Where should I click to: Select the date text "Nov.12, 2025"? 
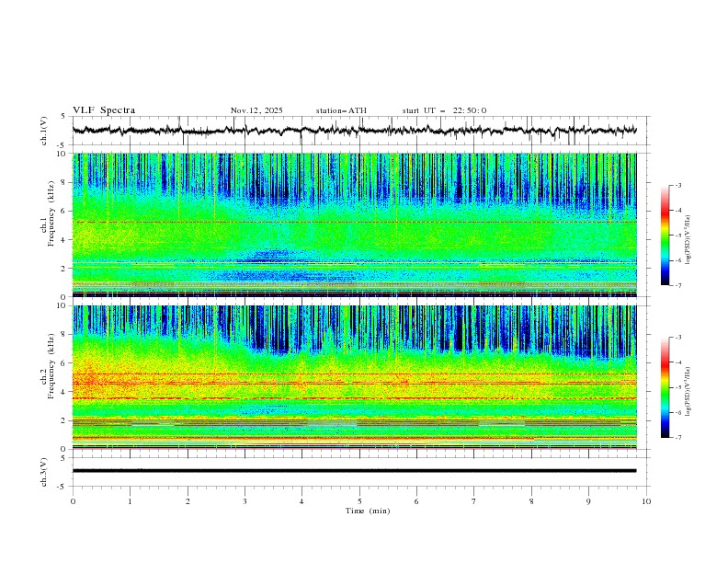click(256, 110)
